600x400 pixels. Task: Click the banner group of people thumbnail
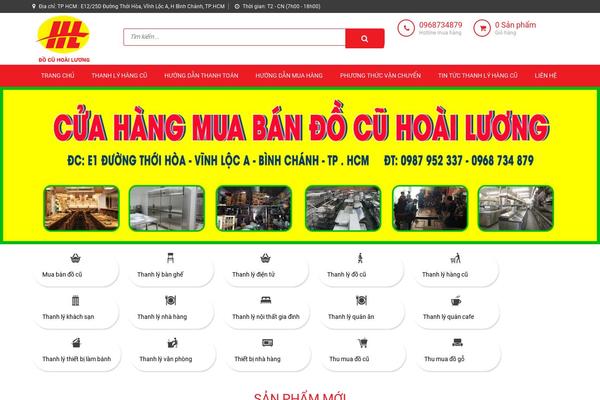430,208
